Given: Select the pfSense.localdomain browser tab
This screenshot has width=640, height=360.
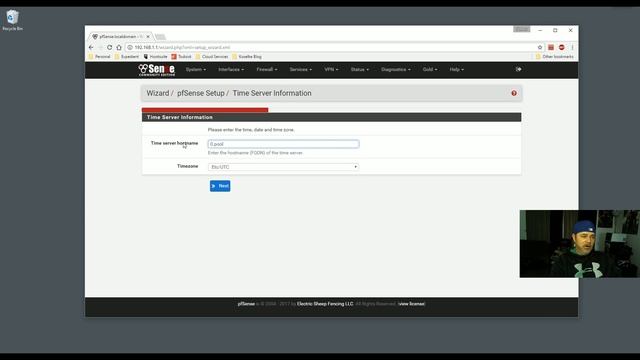Looking at the screenshot, I should click(x=120, y=37).
